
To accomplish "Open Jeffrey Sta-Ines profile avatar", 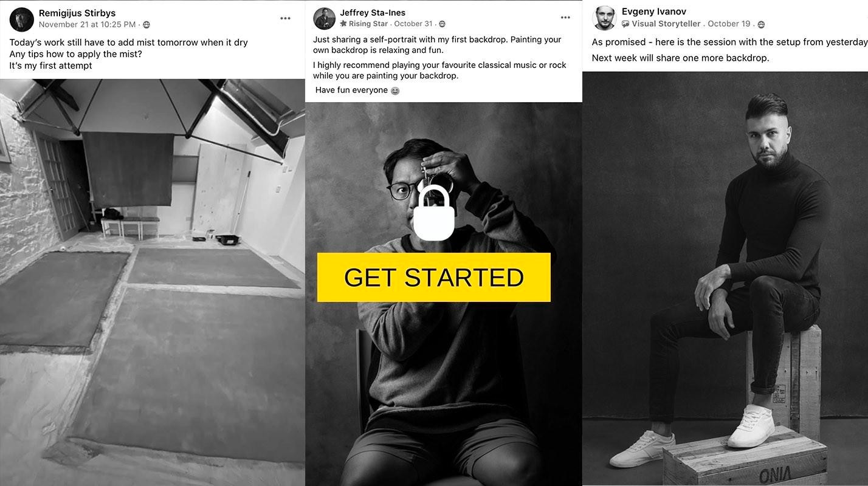I will pyautogui.click(x=325, y=19).
